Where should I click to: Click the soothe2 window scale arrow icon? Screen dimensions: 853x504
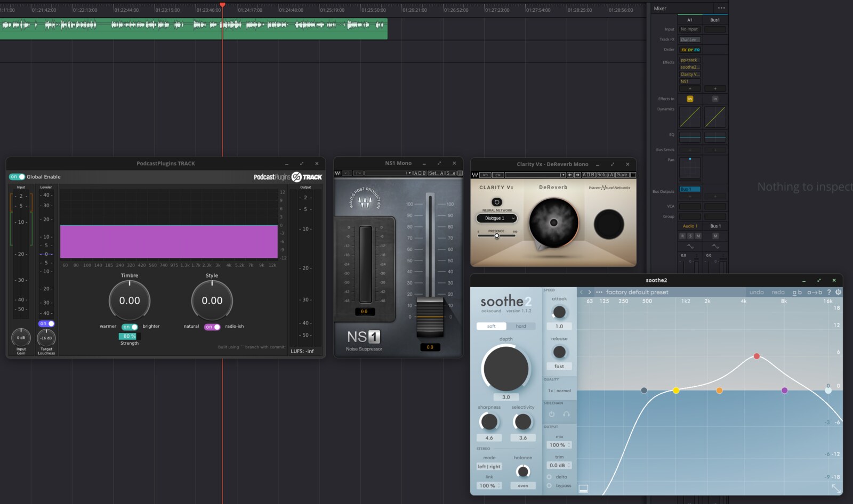[x=836, y=488]
